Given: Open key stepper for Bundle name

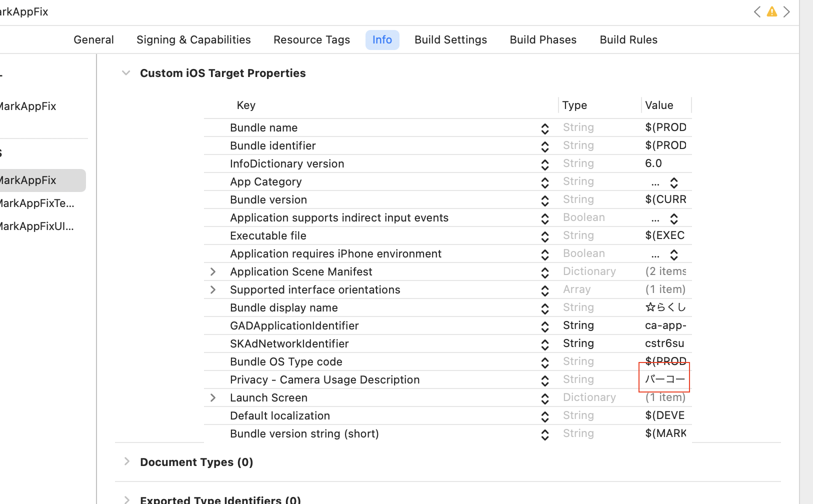Looking at the screenshot, I should tap(545, 128).
